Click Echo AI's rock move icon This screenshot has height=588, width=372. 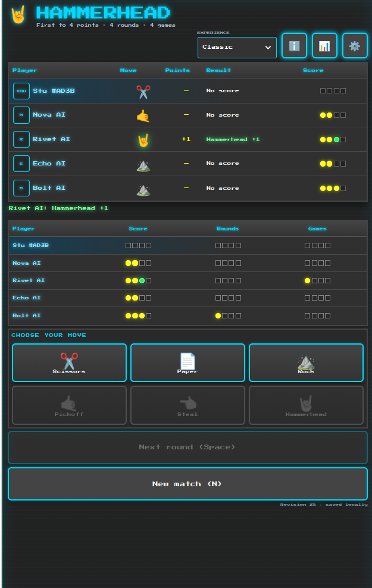pos(143,165)
